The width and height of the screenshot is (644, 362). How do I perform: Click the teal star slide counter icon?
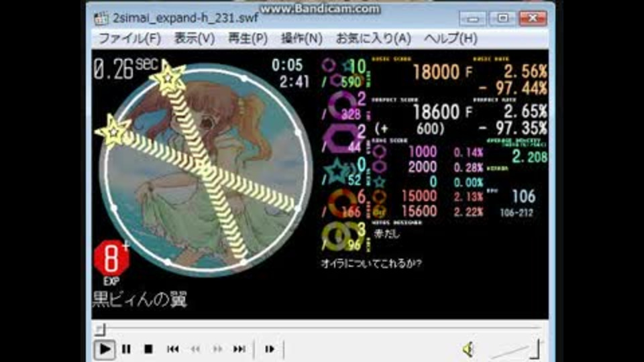coord(337,171)
